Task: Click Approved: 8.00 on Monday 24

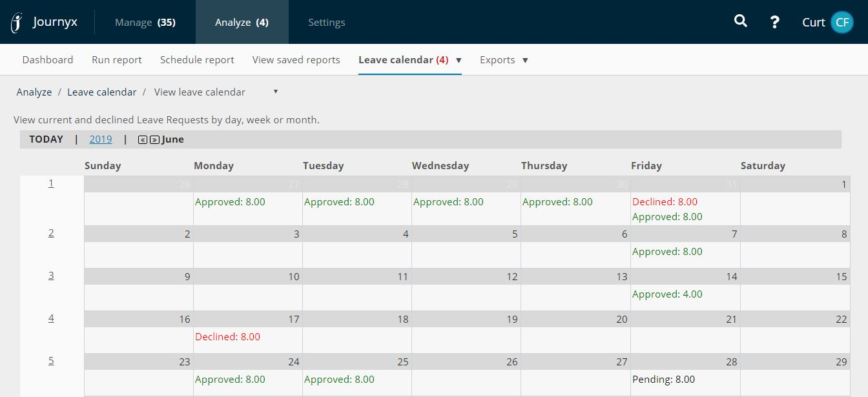Action: [230, 380]
